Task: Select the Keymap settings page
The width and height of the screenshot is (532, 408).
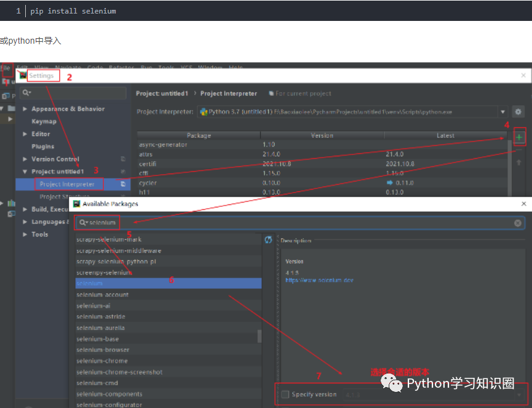Action: (44, 121)
